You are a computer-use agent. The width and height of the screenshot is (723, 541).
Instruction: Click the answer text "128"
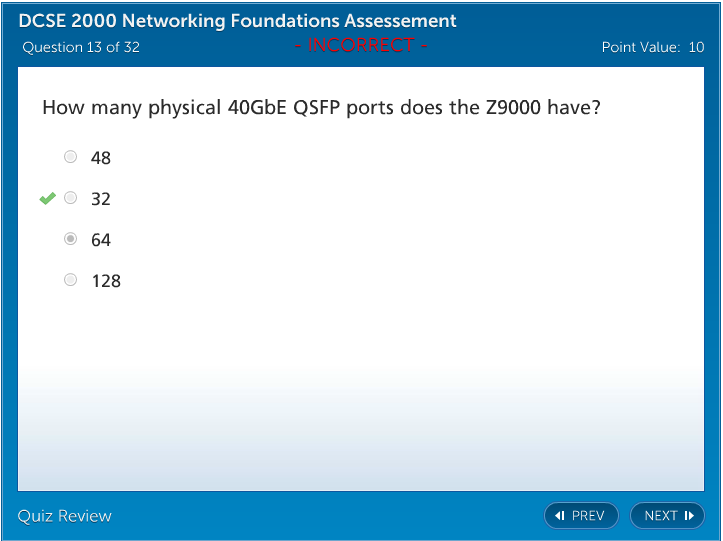(x=105, y=281)
